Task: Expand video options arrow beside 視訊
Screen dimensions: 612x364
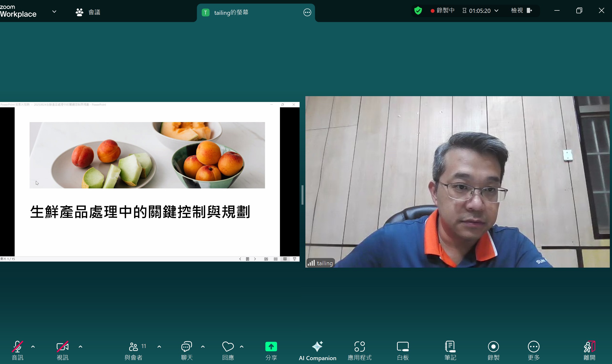Action: [80, 347]
